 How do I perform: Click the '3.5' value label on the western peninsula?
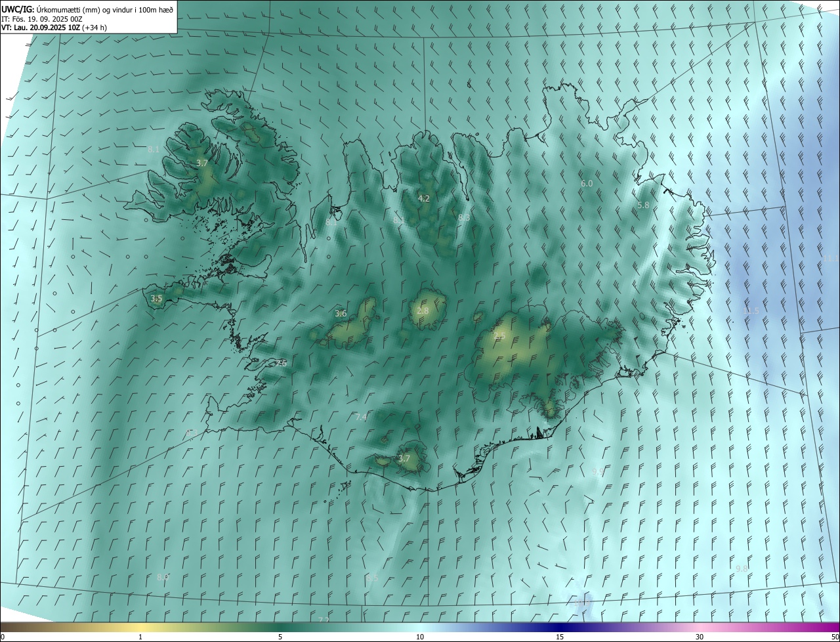(x=156, y=299)
